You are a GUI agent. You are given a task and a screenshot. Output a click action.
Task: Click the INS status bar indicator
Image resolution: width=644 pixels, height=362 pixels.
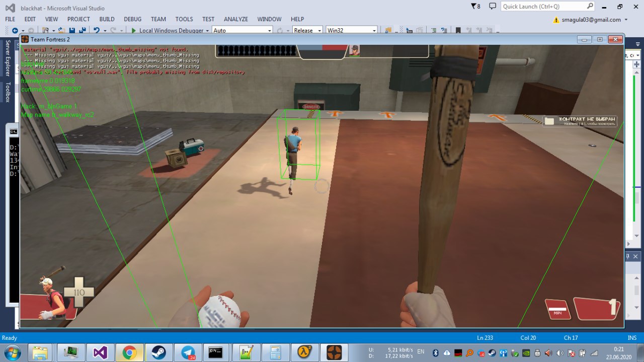tap(632, 337)
